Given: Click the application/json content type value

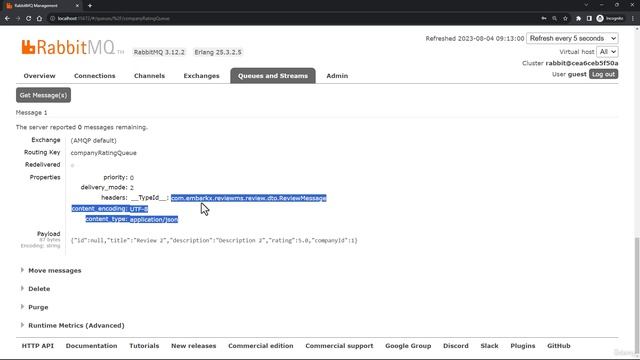Looking at the screenshot, I should tap(154, 220).
